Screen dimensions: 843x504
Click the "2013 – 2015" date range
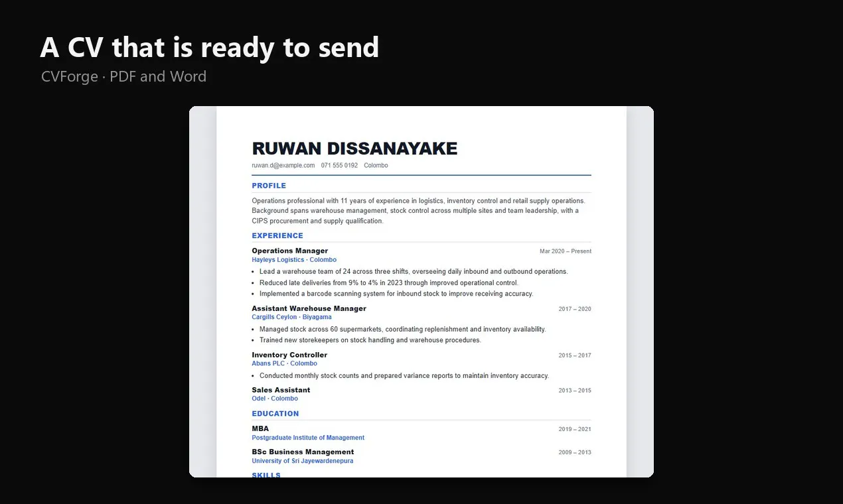coord(575,391)
